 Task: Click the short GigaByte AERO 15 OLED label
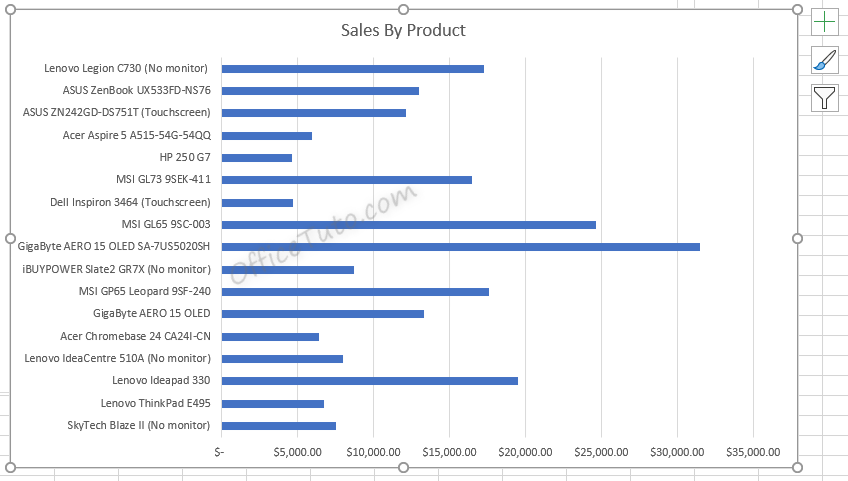coord(151,313)
